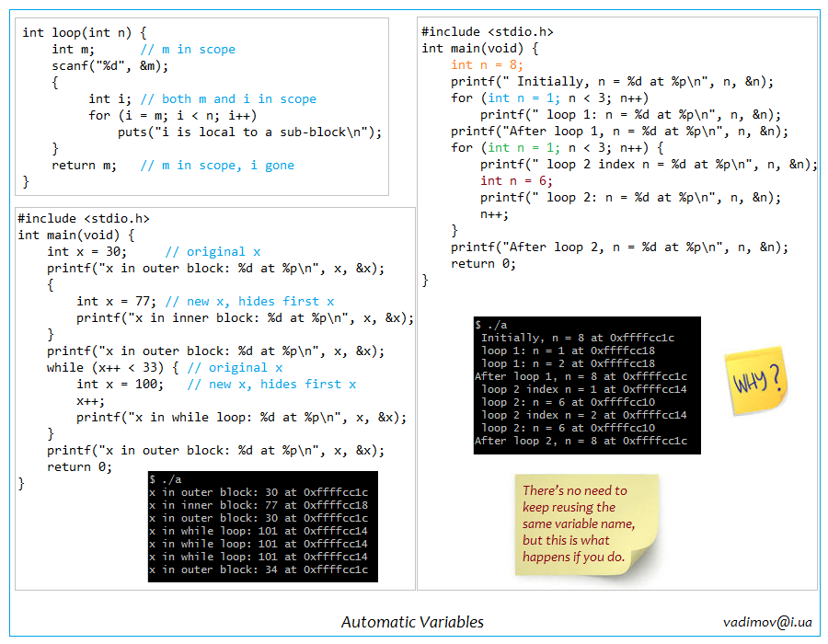Click the 'int x = 100;' declaration

[x=120, y=385]
